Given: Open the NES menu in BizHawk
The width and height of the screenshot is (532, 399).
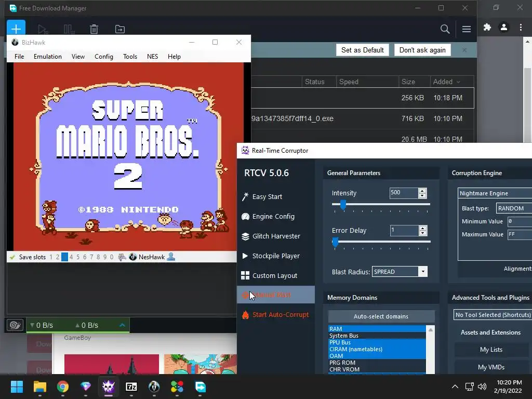Looking at the screenshot, I should click(x=152, y=57).
